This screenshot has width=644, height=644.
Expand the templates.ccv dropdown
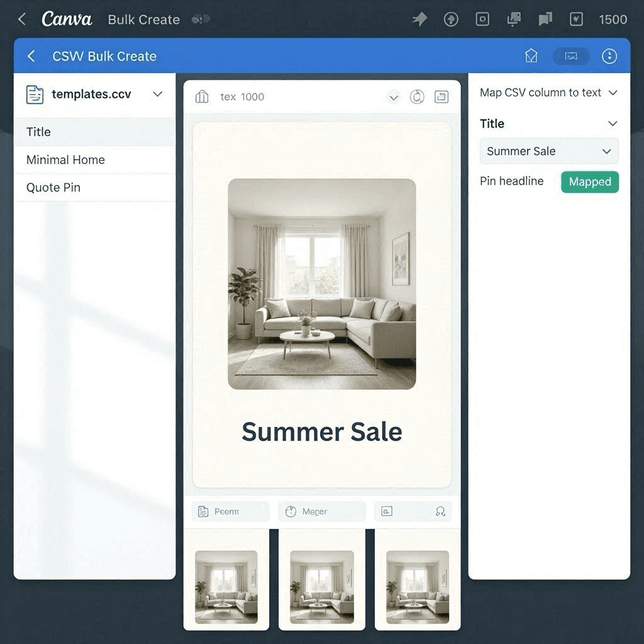[x=158, y=94]
